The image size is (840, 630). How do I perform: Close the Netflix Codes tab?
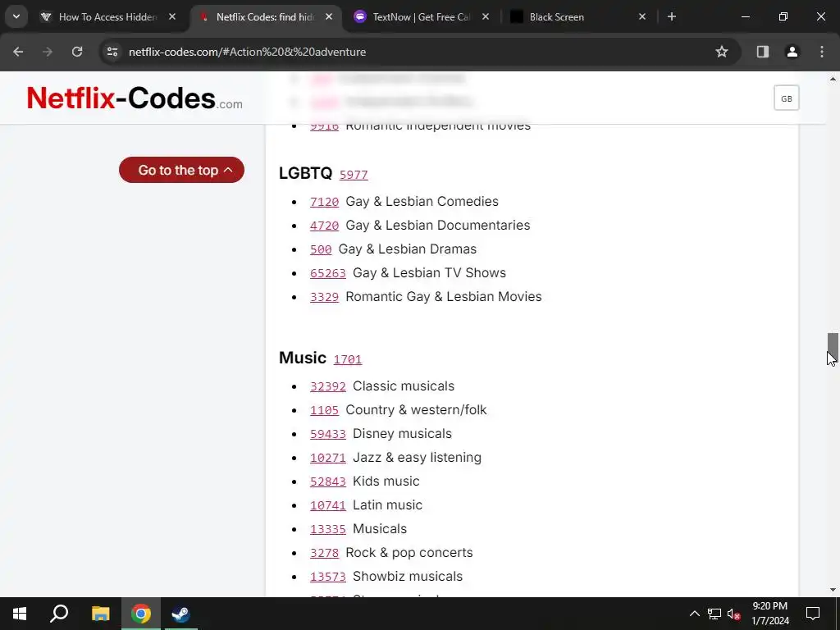tap(329, 16)
